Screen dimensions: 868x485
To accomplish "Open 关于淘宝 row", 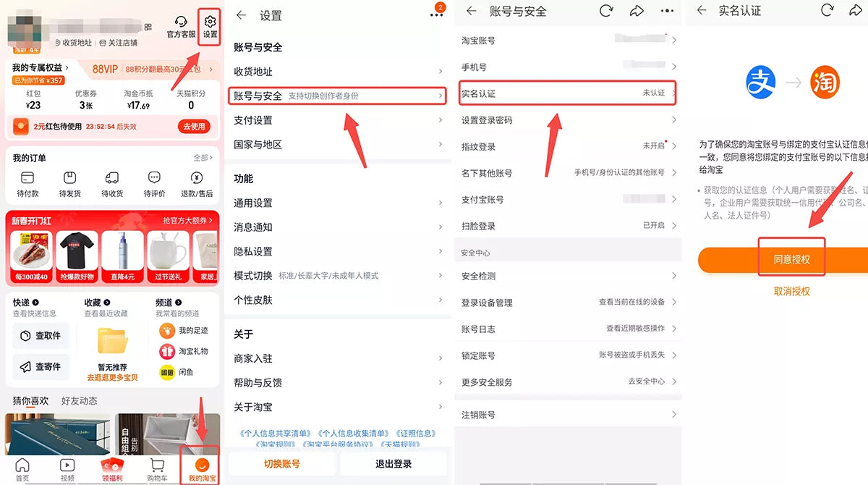I will pyautogui.click(x=338, y=407).
